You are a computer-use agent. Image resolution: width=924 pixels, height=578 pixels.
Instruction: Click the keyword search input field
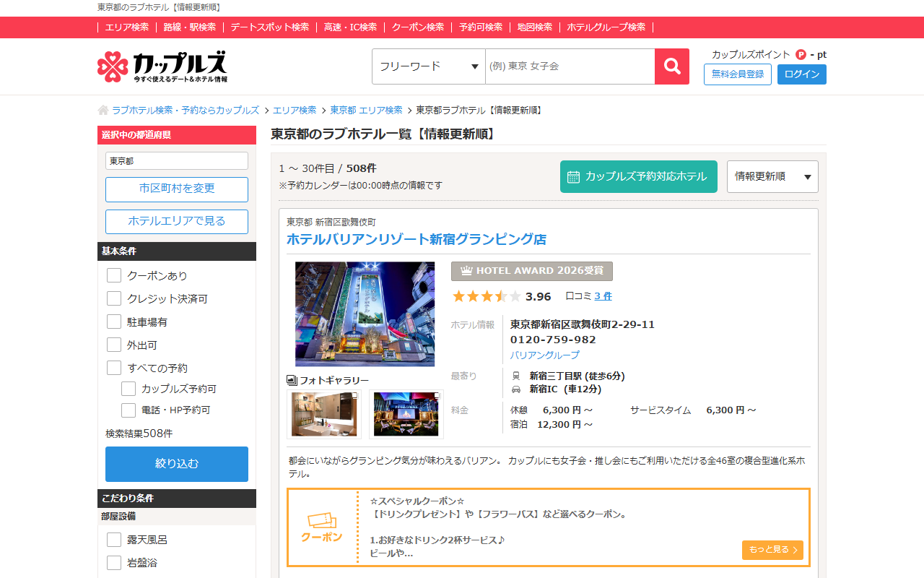[x=570, y=66]
